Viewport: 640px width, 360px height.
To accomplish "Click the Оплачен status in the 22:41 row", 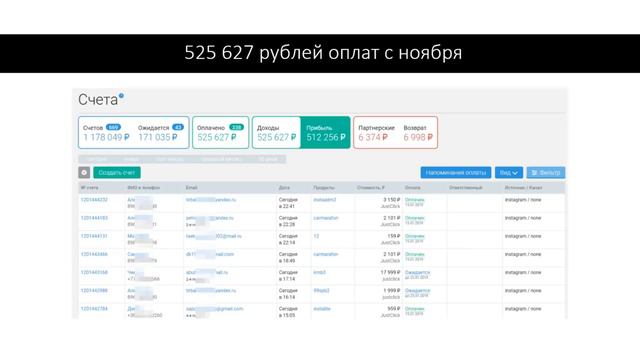I will pos(415,200).
